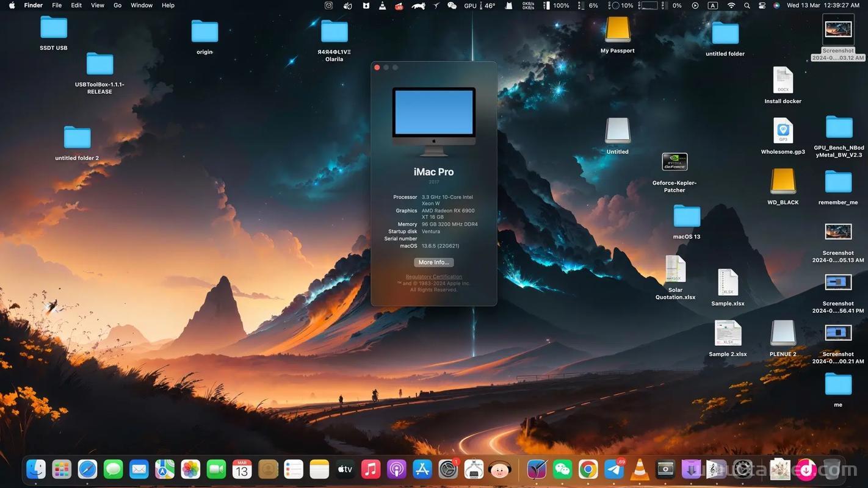Open Control Center in the menu bar

(762, 5)
